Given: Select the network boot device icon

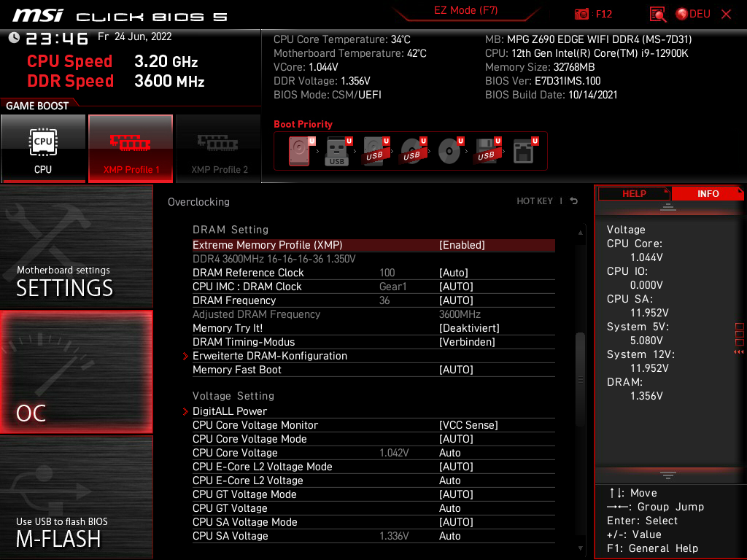Looking at the screenshot, I should point(524,151).
